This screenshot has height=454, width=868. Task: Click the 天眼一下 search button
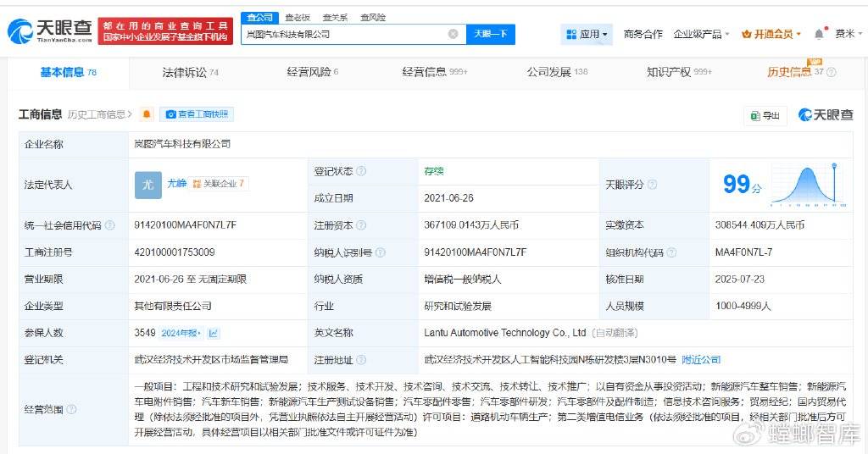pyautogui.click(x=491, y=34)
